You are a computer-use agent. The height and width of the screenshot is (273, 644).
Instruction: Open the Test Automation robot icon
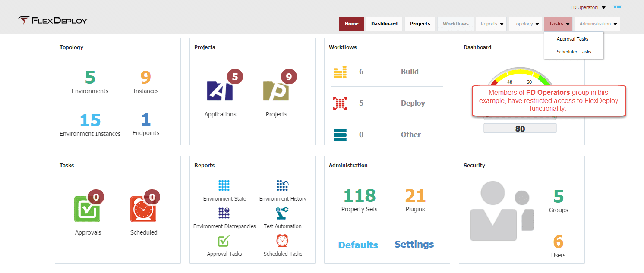pos(282,213)
